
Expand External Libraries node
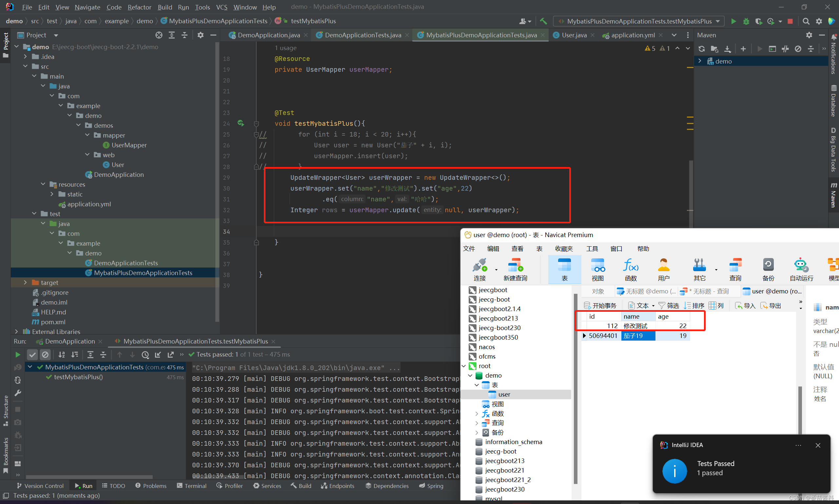pos(16,331)
